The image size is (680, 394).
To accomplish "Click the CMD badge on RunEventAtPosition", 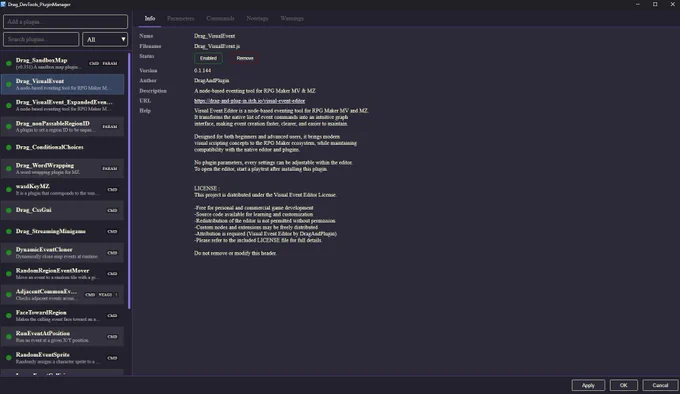I will click(112, 337).
